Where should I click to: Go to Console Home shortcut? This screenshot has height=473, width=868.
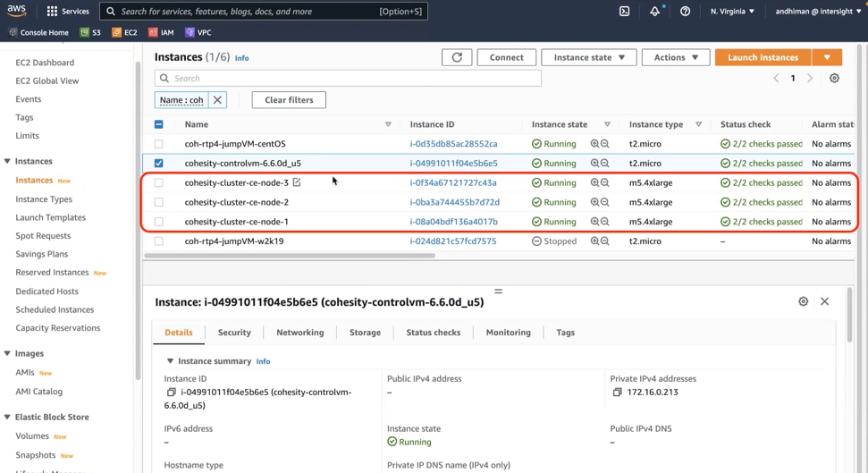pyautogui.click(x=38, y=33)
